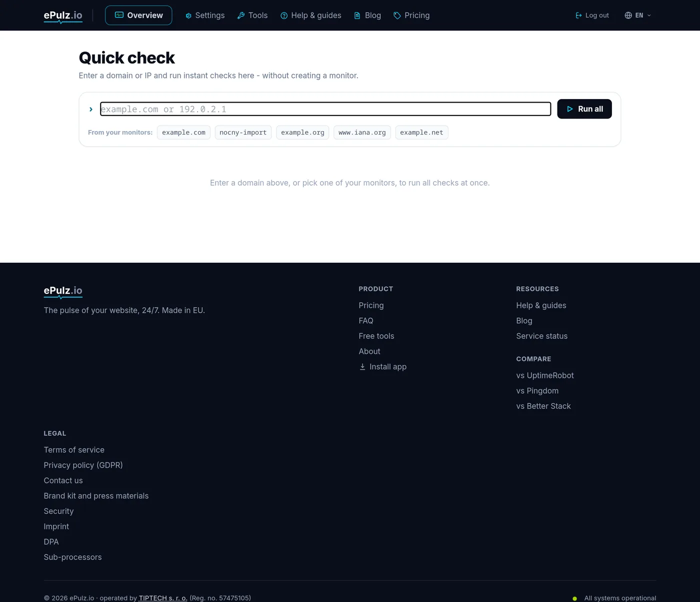This screenshot has width=700, height=602.
Task: Select the example.org monitor chip
Action: click(x=302, y=133)
